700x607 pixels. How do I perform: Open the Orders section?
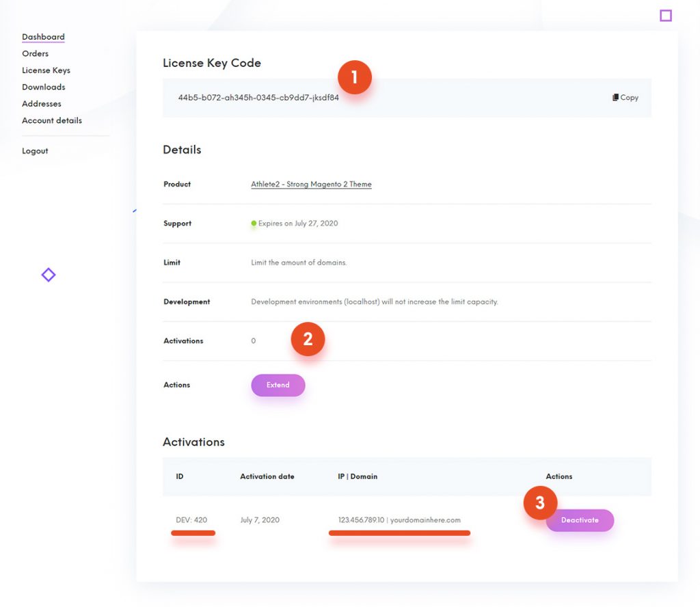click(36, 53)
